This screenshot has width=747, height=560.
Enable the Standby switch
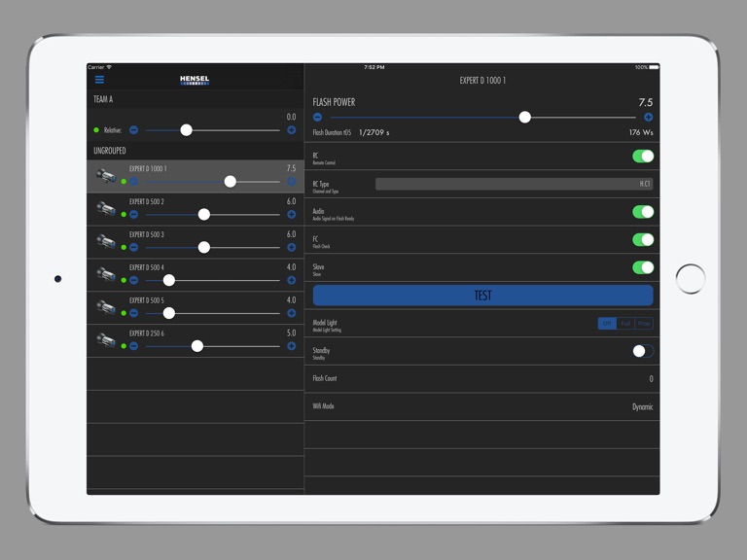(643, 351)
